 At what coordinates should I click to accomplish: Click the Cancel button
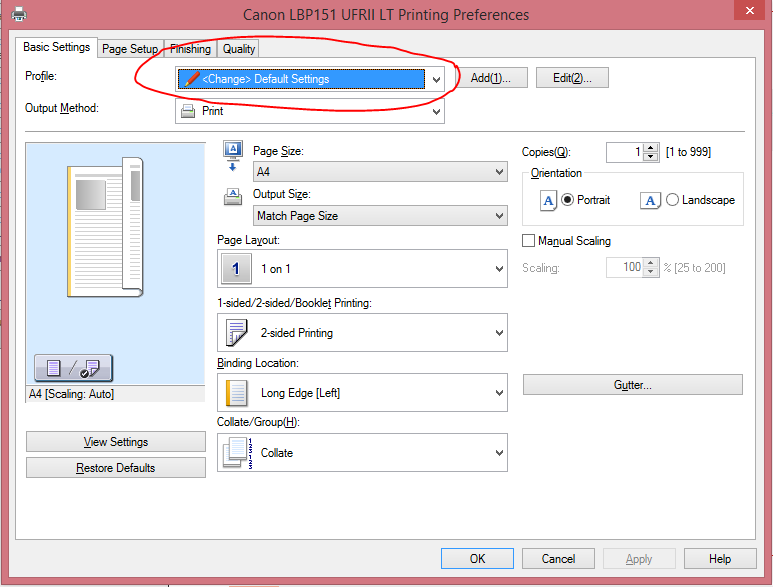(x=558, y=558)
